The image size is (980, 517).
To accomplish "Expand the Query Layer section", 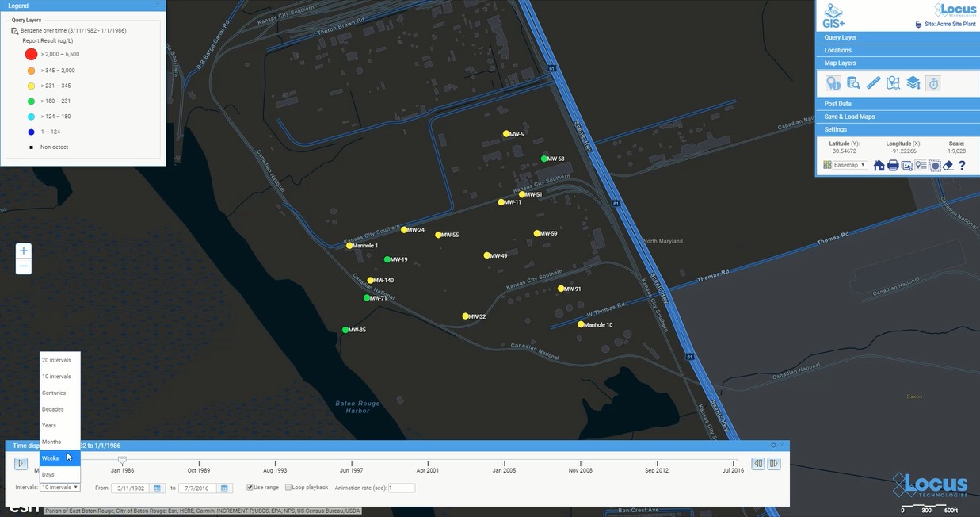I will point(898,37).
